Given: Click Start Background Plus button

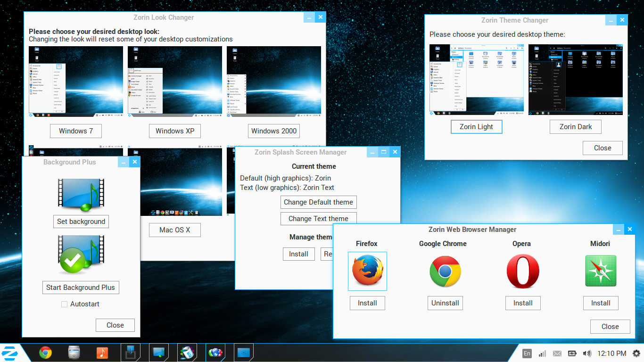Looking at the screenshot, I should 81,288.
